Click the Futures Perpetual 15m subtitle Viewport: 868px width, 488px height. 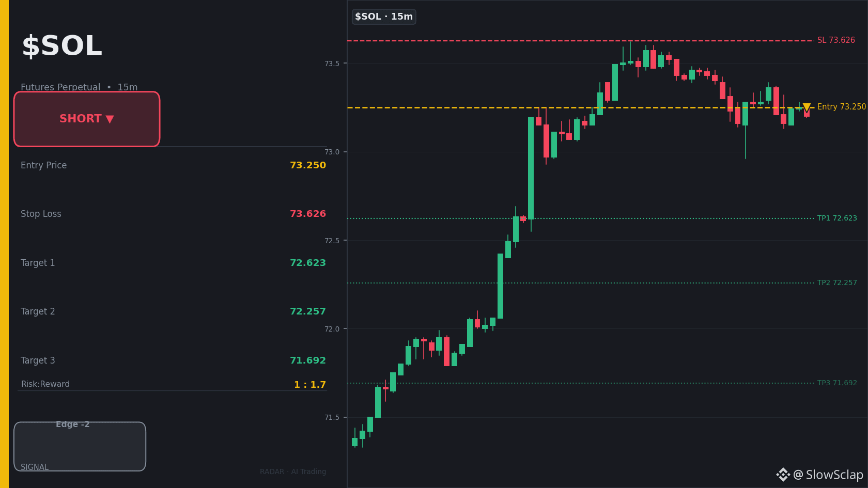coord(79,87)
